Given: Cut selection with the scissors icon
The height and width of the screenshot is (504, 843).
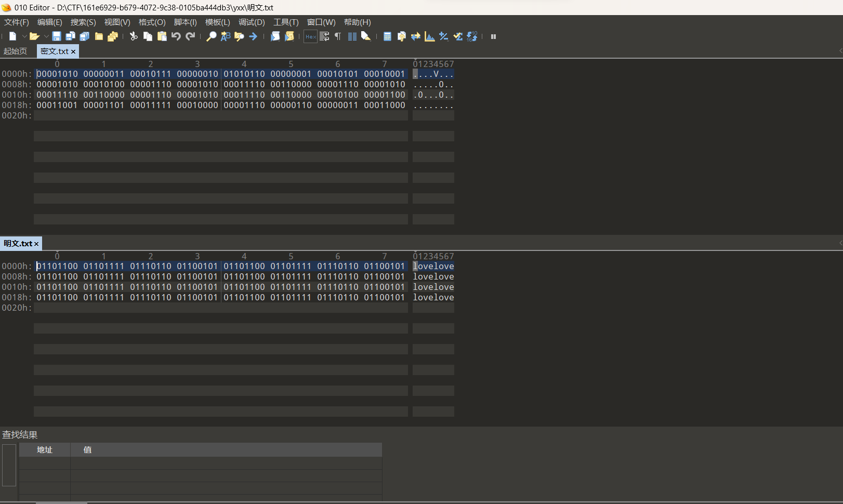Looking at the screenshot, I should point(134,36).
